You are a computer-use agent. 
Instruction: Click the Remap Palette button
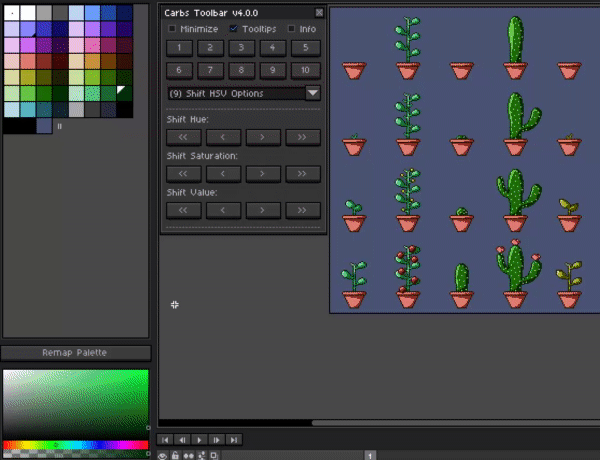(75, 353)
